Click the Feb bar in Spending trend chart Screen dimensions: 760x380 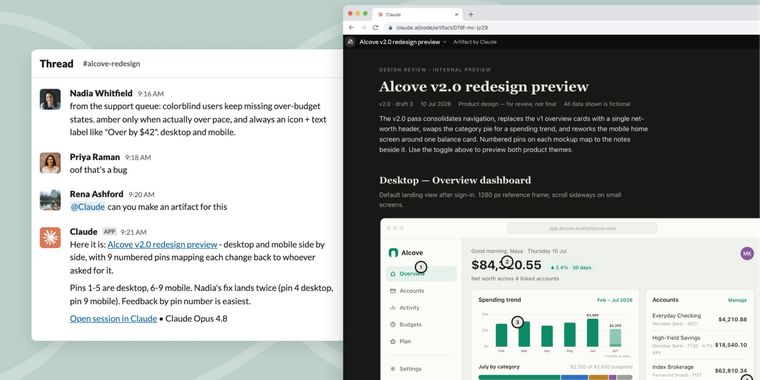[501, 335]
